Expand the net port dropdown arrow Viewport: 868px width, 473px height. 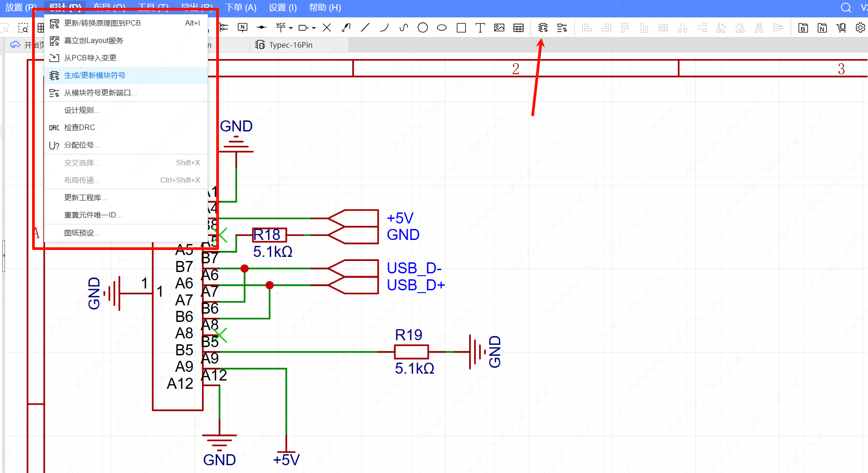pyautogui.click(x=314, y=28)
